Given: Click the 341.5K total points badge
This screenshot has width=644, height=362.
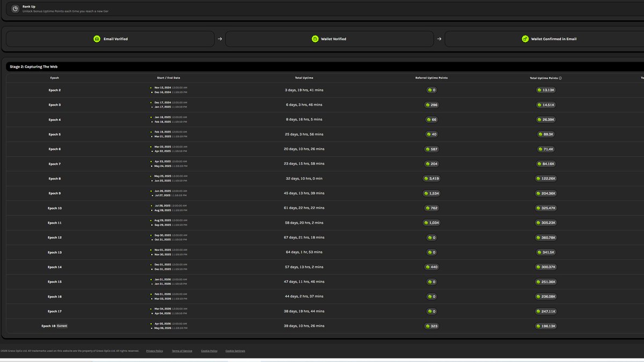Looking at the screenshot, I should coord(546,252).
